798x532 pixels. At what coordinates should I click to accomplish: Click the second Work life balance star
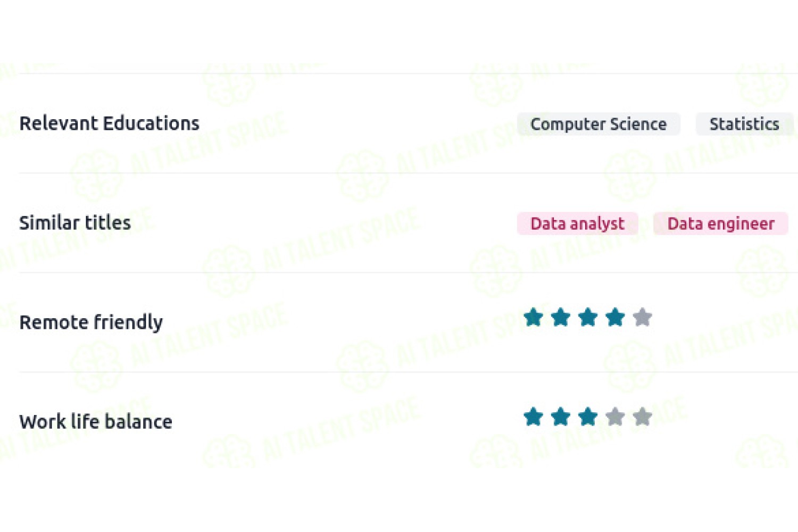pyautogui.click(x=560, y=417)
